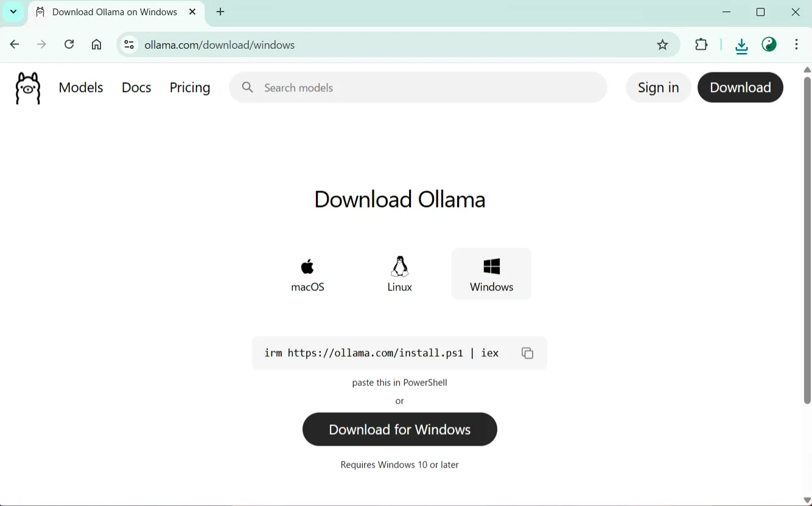The height and width of the screenshot is (506, 812).
Task: Reload the current page
Action: (69, 44)
